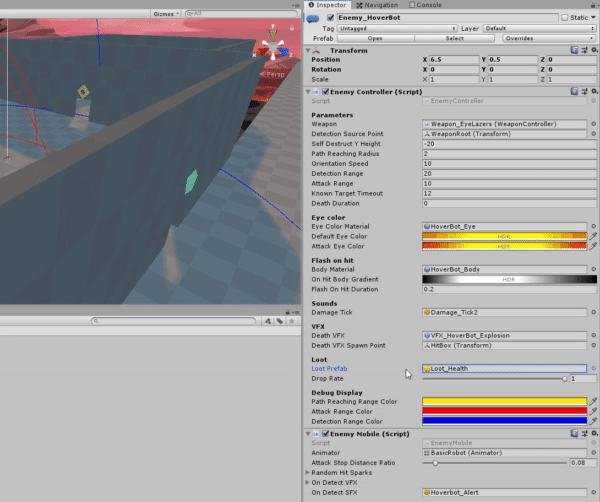600x502 pixels.
Task: Open Transform preset selector icon
Action: coord(584,50)
